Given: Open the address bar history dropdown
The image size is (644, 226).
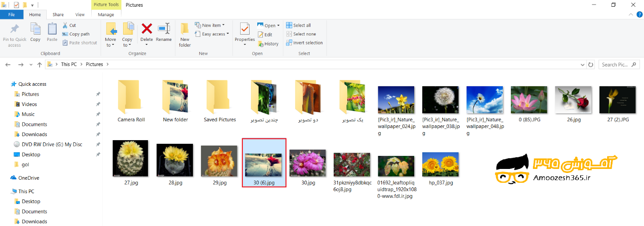Looking at the screenshot, I should point(583,65).
